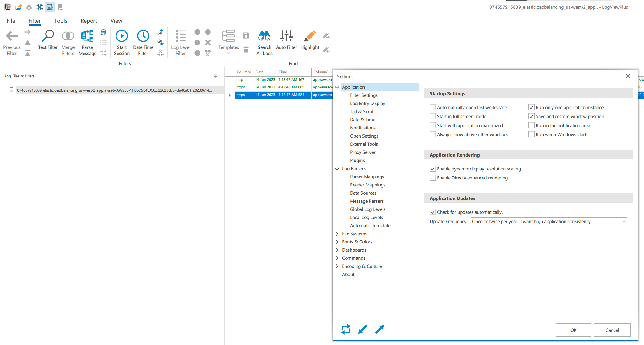Viewport: 644px width, 345px height.
Task: Click the import settings down-left arrow icon
Action: click(363, 329)
